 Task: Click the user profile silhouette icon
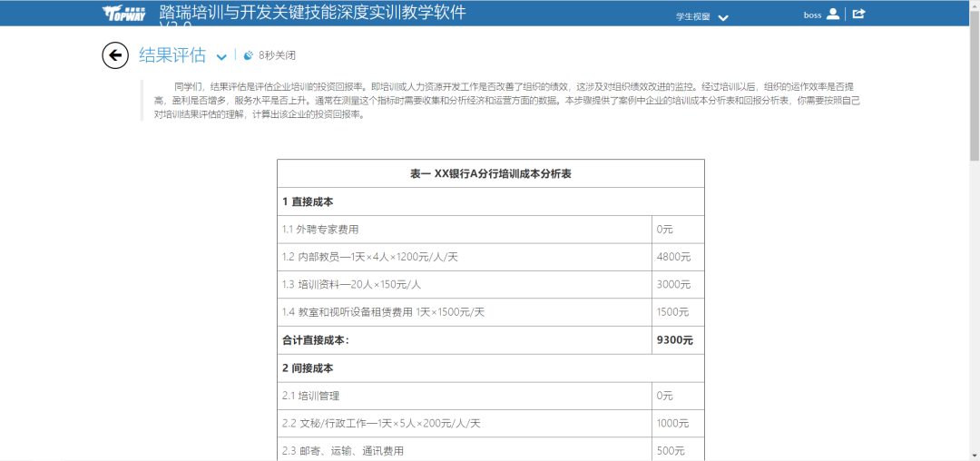(833, 14)
